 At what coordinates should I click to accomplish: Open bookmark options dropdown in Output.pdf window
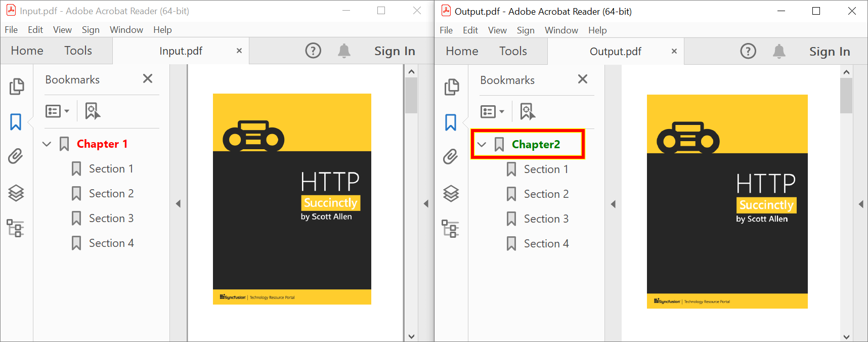[492, 111]
